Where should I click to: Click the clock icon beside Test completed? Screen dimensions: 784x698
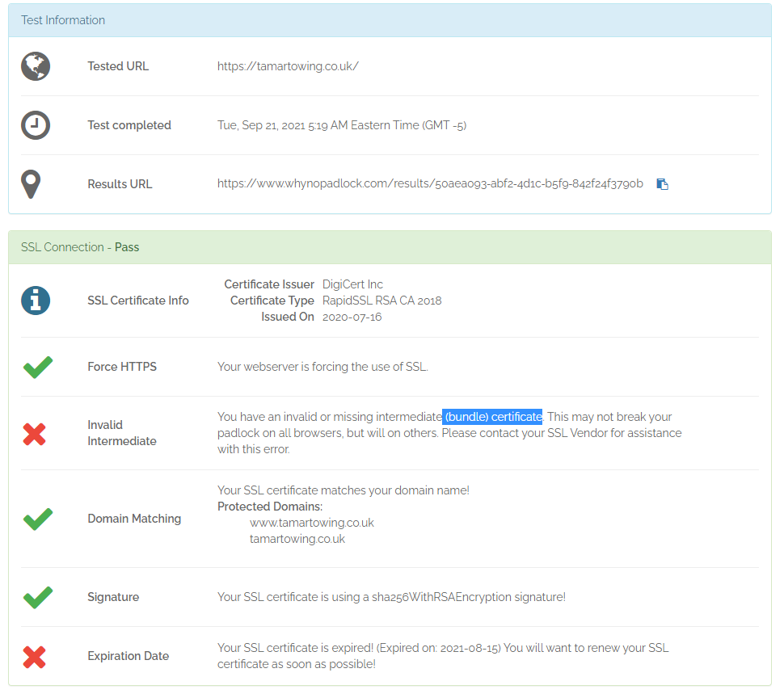tap(36, 125)
